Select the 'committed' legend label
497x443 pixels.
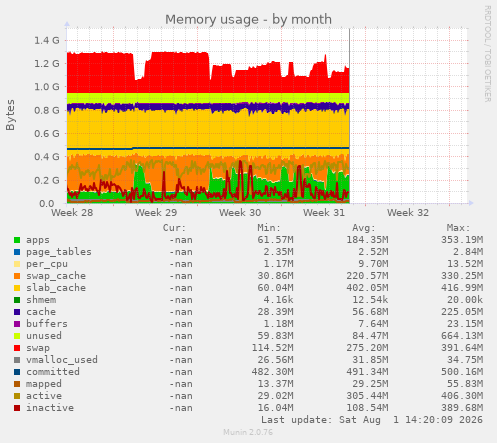coord(53,372)
